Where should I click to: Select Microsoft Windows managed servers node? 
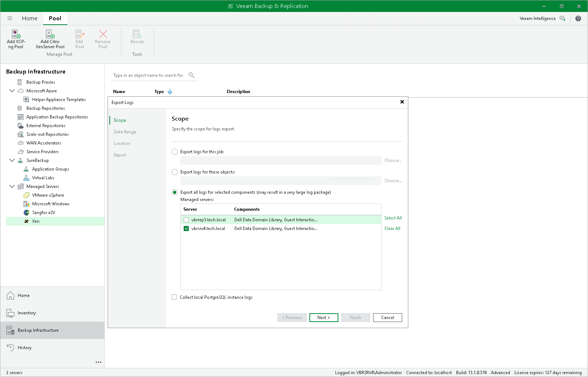tap(50, 204)
